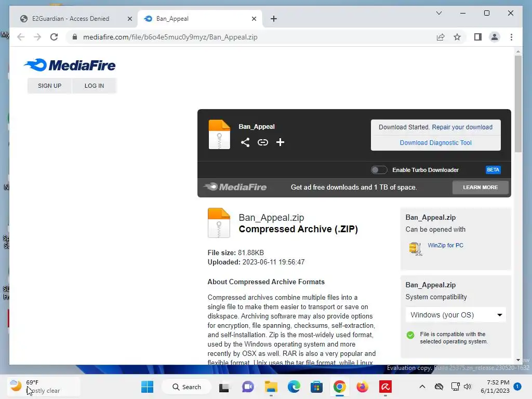Click the network tray icon
The width and height of the screenshot is (532, 399).
[455, 387]
